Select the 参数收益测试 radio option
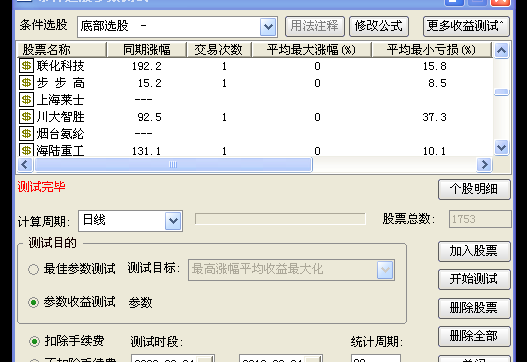 point(33,303)
